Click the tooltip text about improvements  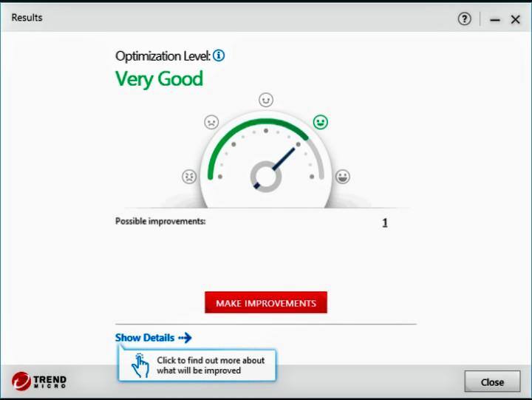tap(210, 365)
